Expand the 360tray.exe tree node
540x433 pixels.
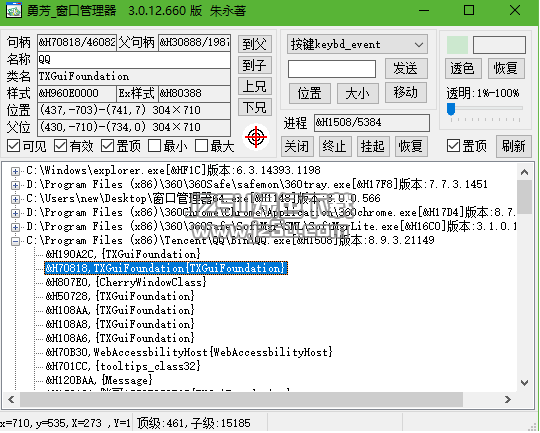(x=15, y=185)
